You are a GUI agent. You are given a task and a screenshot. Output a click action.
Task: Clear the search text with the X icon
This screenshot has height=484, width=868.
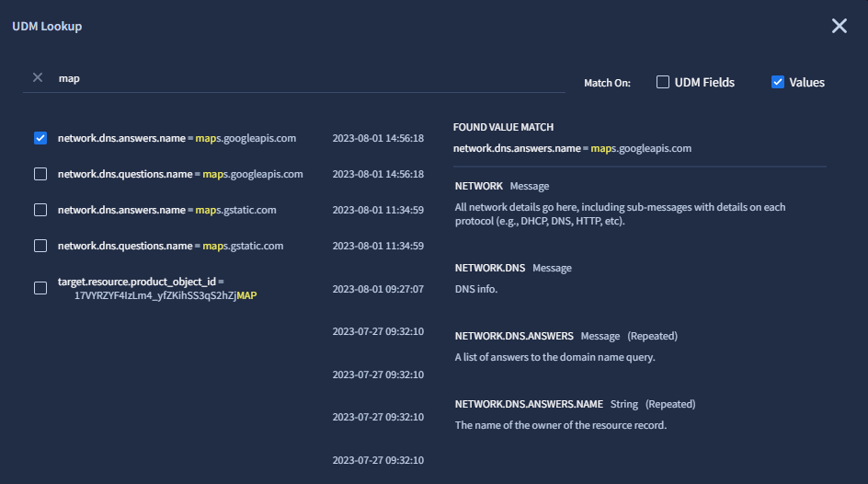(x=38, y=78)
